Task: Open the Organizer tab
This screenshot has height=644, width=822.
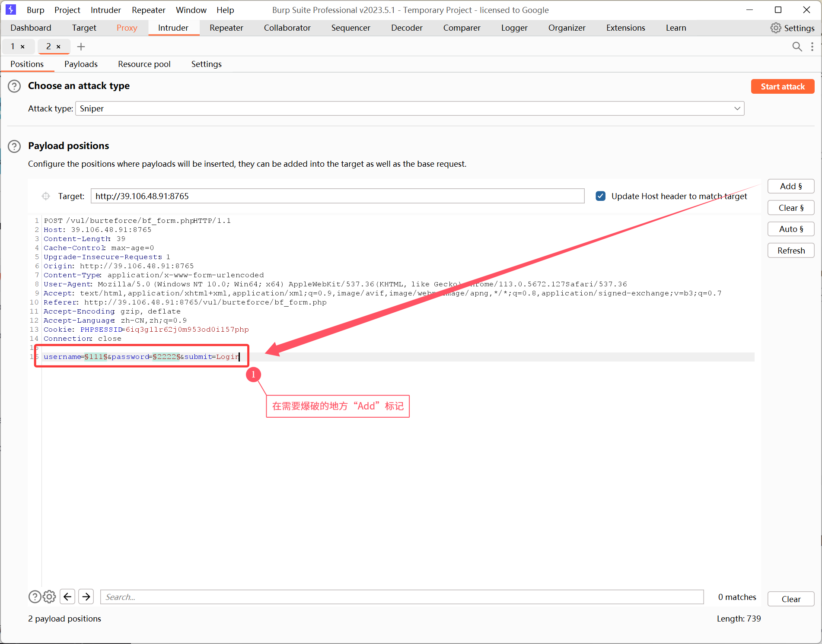Action: coord(567,28)
